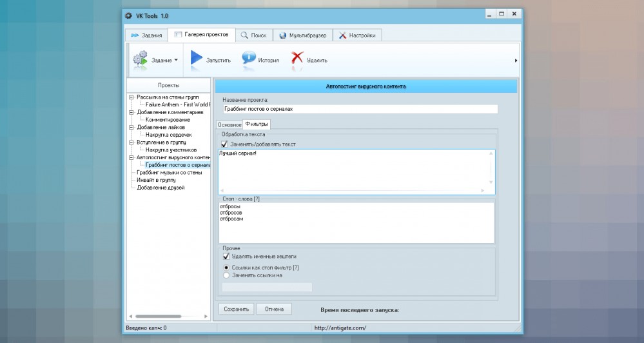The image size is (644, 343).
Task: Switch to Основное sub-tab
Action: click(229, 125)
